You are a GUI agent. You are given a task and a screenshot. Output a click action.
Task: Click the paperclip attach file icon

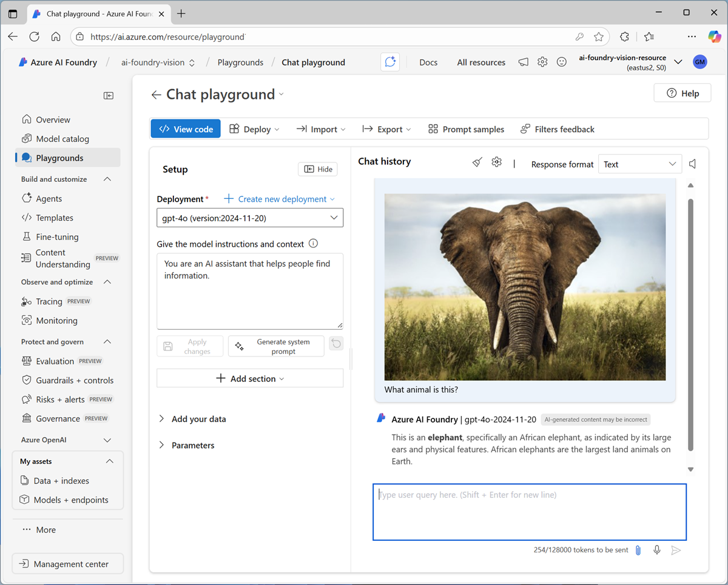pos(638,550)
